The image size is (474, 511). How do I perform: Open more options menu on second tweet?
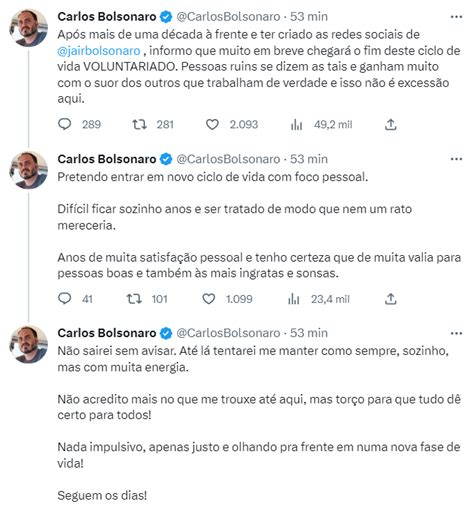456,159
